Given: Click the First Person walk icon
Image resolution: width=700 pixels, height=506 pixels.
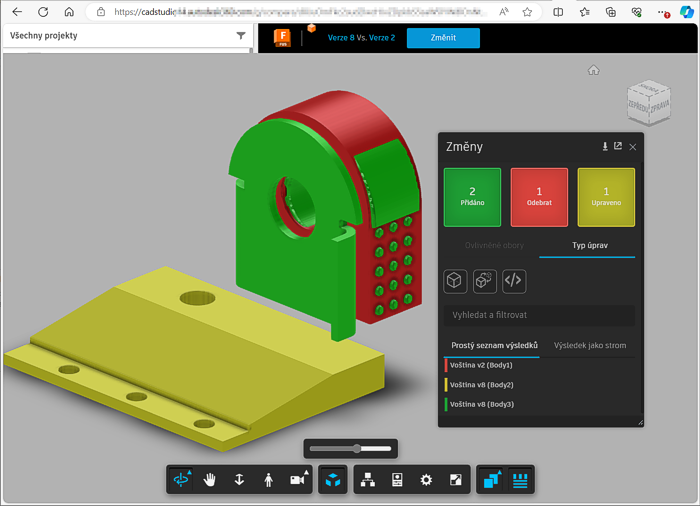Looking at the screenshot, I should pyautogui.click(x=268, y=480).
